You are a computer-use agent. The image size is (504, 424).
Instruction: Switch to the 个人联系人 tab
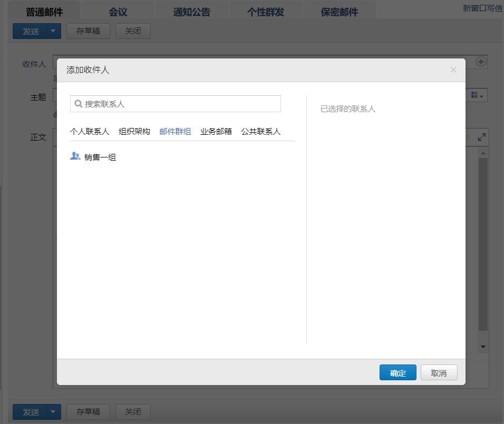[90, 132]
